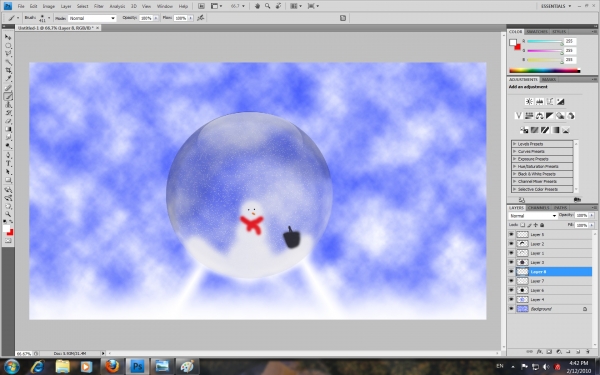Screen dimensions: 600x375
Task: Select the Type tool
Action: pyautogui.click(x=8, y=164)
